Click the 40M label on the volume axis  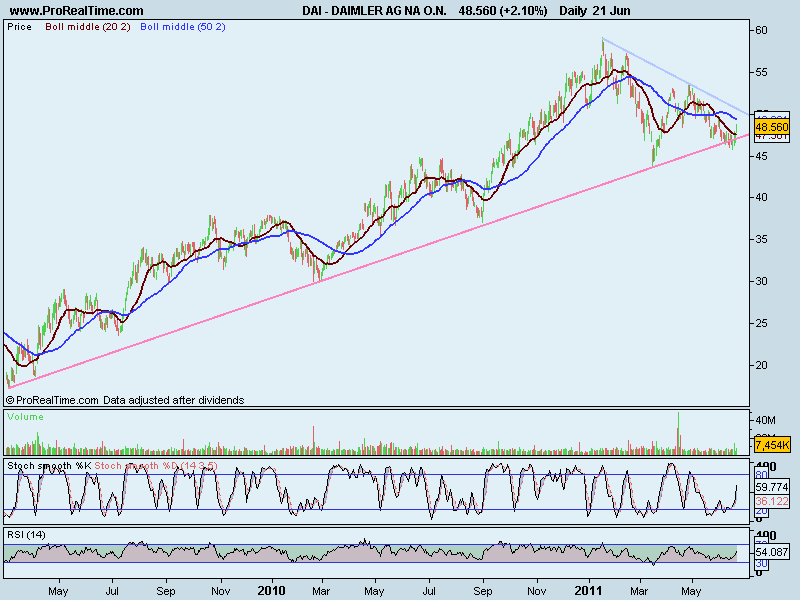click(x=765, y=420)
